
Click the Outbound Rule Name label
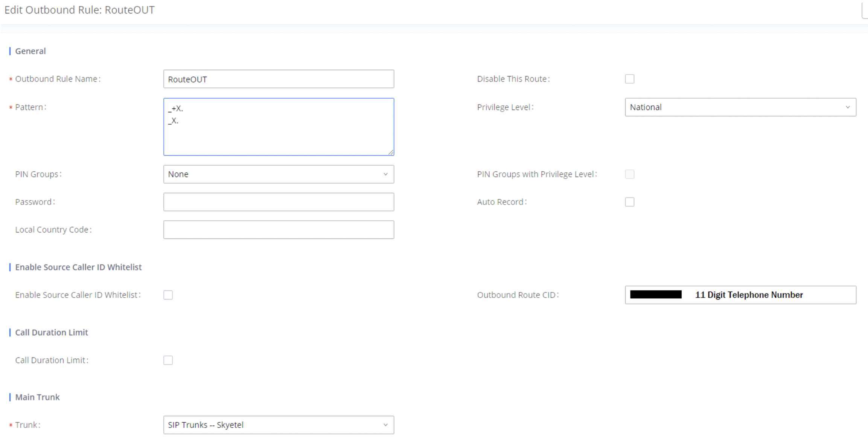(x=58, y=79)
